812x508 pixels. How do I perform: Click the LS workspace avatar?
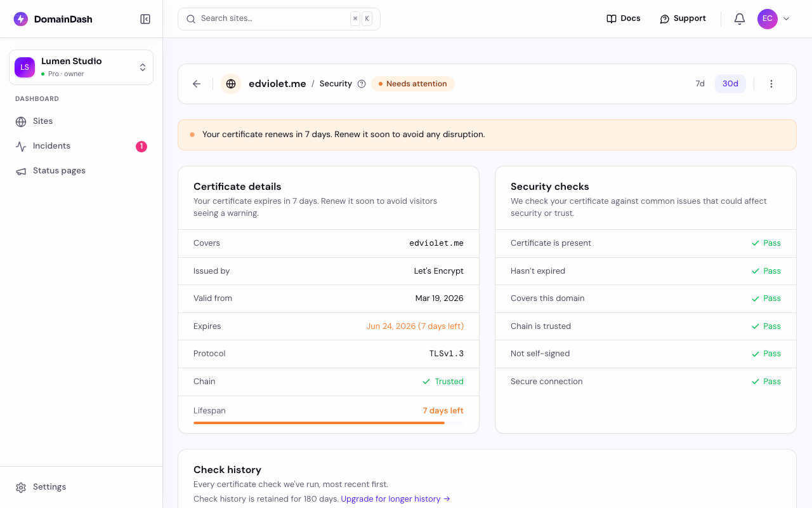pos(25,67)
